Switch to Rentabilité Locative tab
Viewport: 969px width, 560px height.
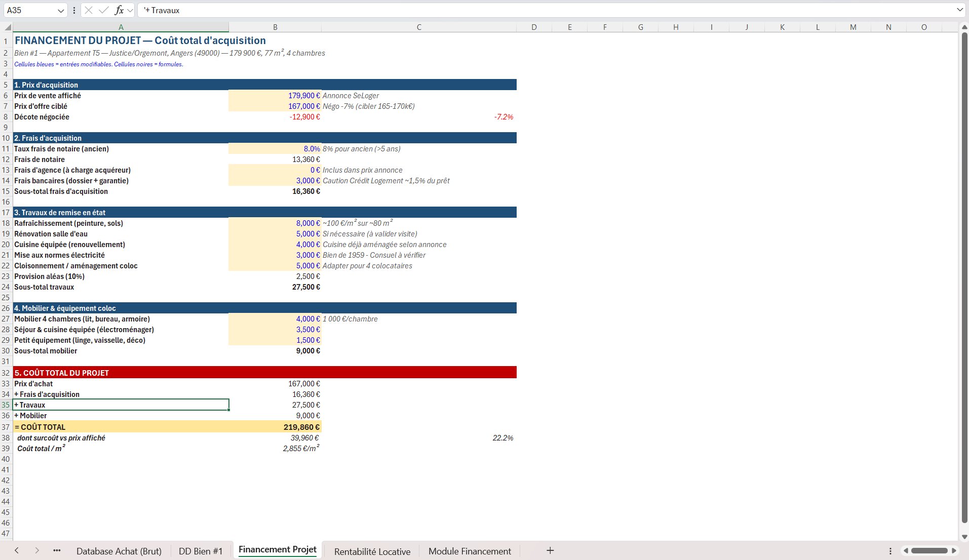pyautogui.click(x=372, y=551)
